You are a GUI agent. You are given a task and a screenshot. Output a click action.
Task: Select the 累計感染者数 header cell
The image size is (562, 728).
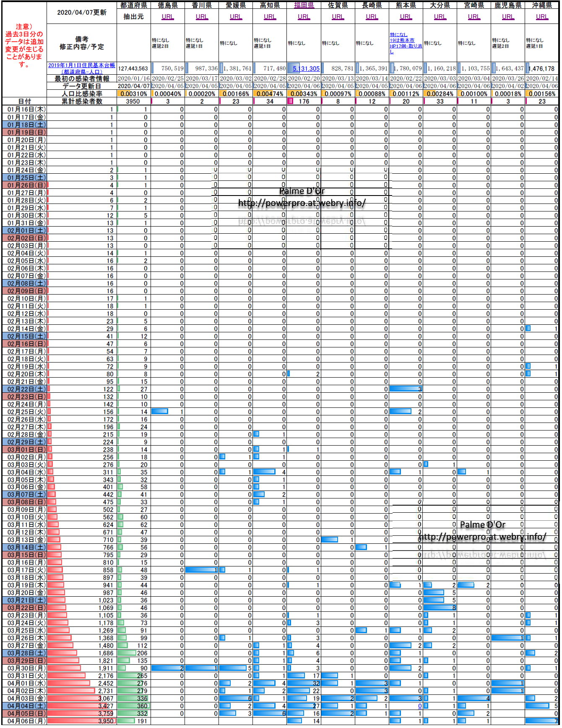coord(82,101)
